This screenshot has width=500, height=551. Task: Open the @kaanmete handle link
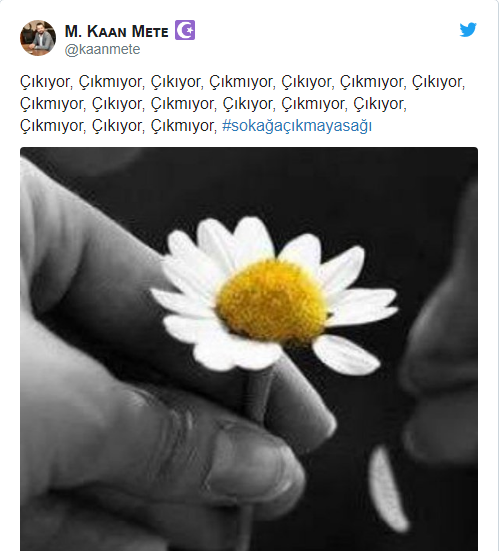click(x=102, y=50)
